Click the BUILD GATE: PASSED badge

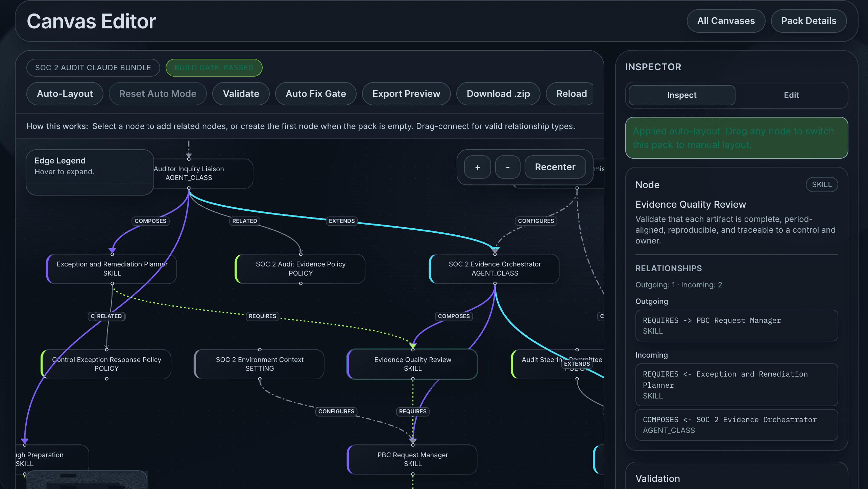point(214,68)
